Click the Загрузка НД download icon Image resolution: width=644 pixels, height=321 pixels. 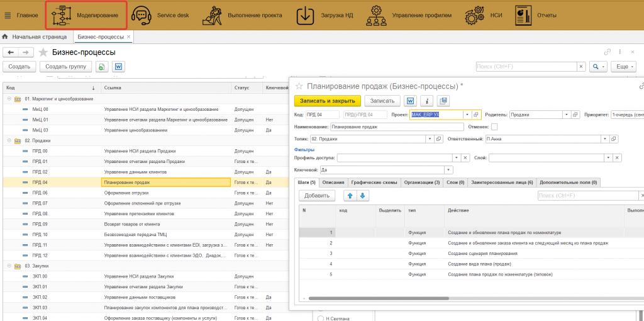point(305,14)
